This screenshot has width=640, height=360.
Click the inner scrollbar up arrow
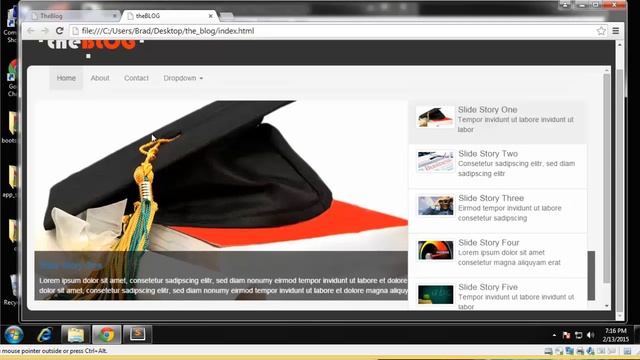click(x=607, y=71)
